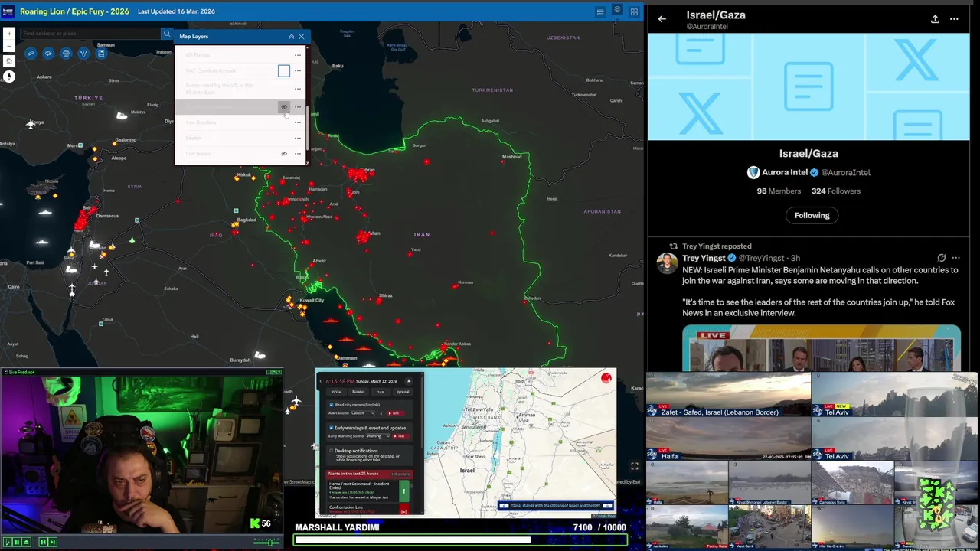Zoom out on the map
980x551 pixels.
(x=9, y=46)
